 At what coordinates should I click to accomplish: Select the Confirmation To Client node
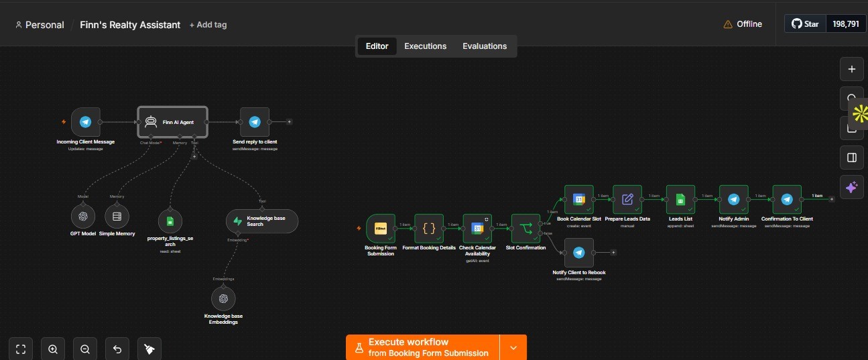(x=787, y=199)
